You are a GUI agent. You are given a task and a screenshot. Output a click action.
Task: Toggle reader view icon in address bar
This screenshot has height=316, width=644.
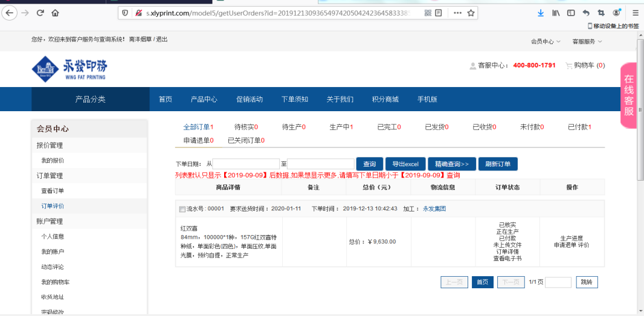(x=439, y=13)
